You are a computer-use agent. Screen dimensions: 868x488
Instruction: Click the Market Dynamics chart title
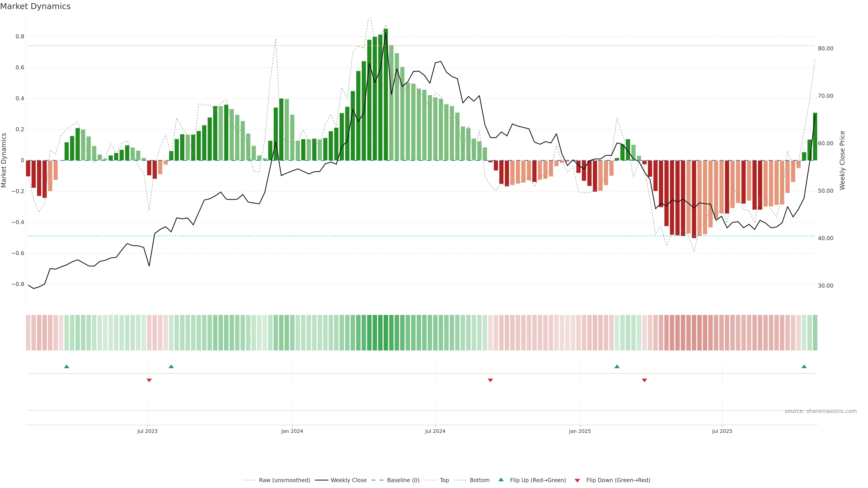click(x=35, y=6)
